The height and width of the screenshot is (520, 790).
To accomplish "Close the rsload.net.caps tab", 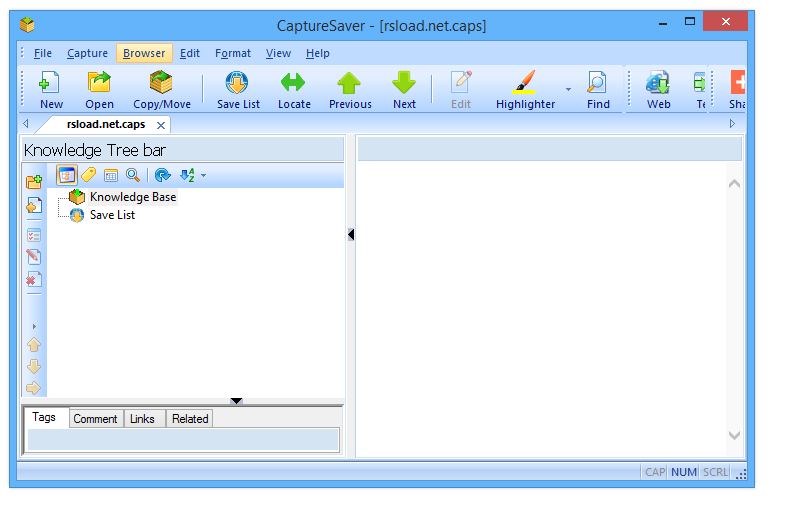I will pos(161,125).
